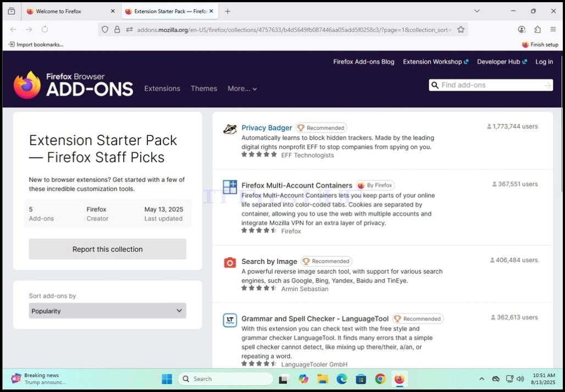565x392 pixels.
Task: Focus the Find add-ons search field
Action: click(x=491, y=85)
